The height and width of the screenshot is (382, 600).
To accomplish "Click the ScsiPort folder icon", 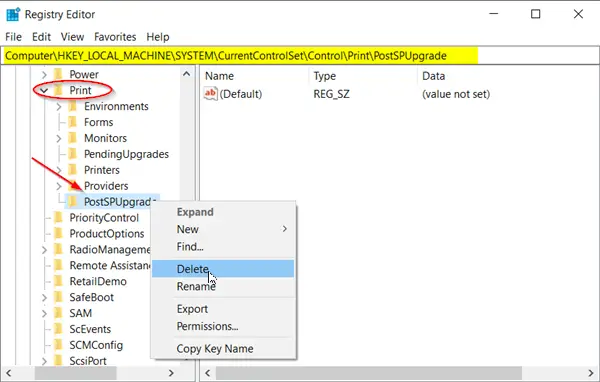I will click(58, 360).
